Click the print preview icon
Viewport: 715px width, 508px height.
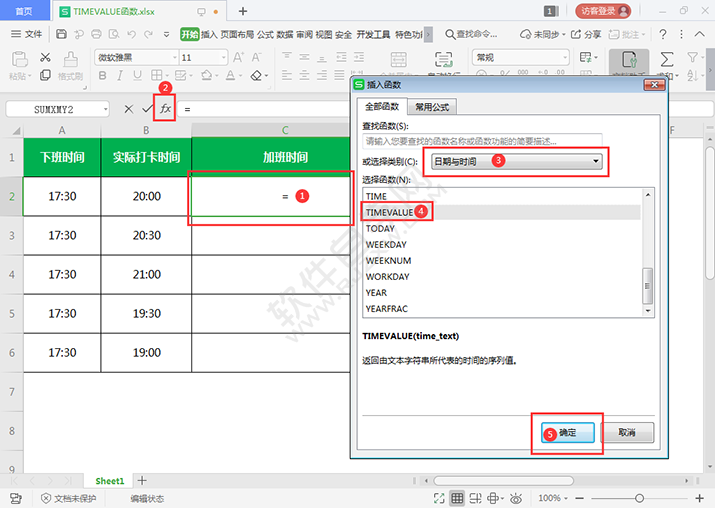click(114, 34)
